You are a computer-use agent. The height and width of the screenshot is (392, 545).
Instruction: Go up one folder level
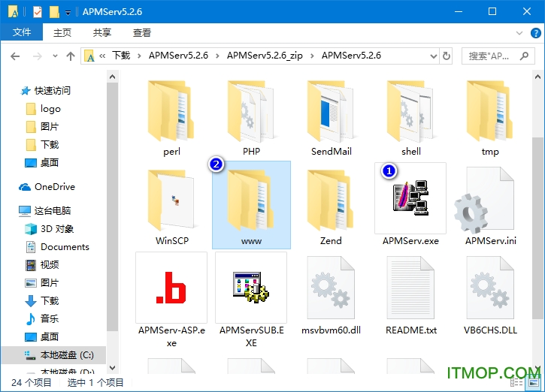pos(71,56)
